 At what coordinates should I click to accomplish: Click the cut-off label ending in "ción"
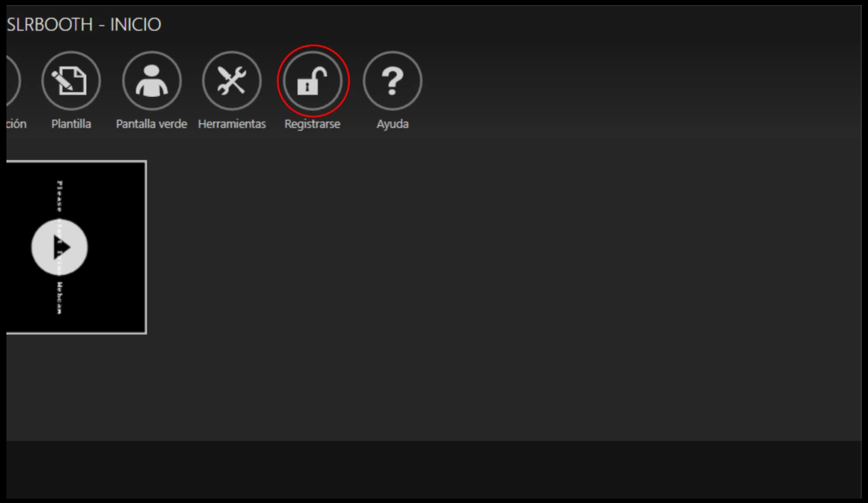coord(16,124)
